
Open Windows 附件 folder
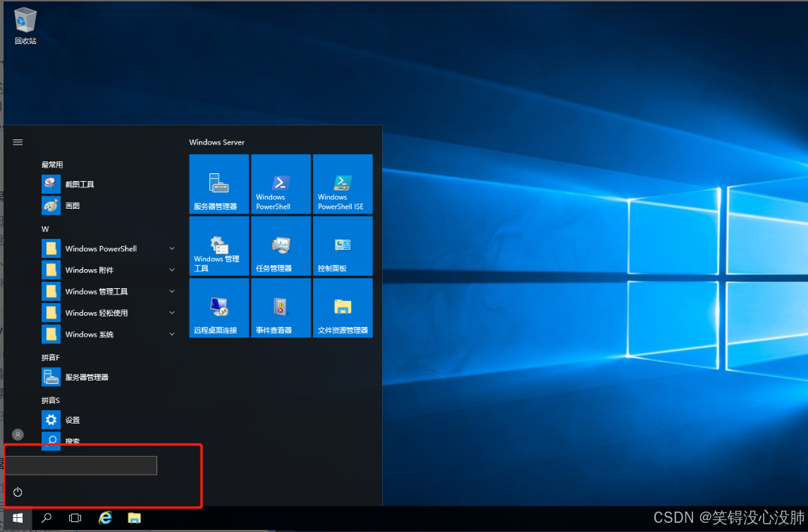(x=109, y=270)
